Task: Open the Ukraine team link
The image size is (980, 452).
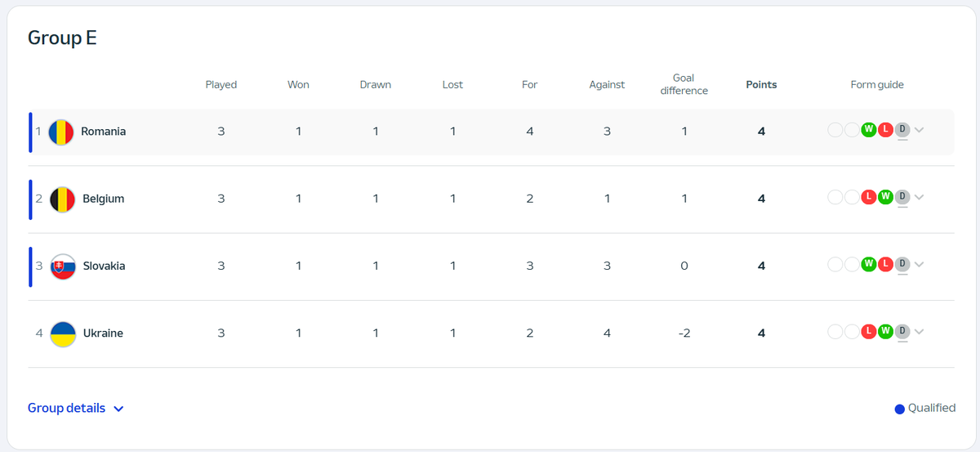Action: (103, 333)
